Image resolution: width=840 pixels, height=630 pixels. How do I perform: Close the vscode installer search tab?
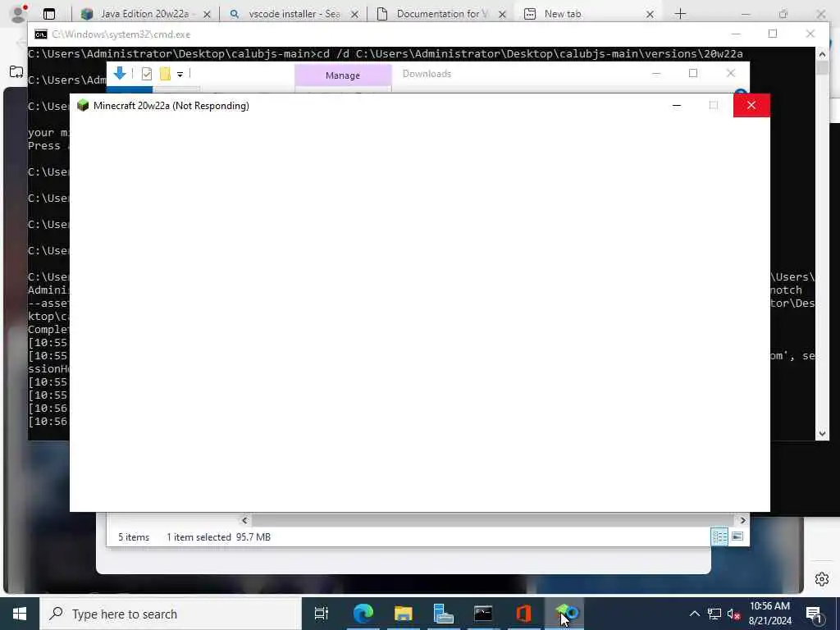click(x=354, y=15)
